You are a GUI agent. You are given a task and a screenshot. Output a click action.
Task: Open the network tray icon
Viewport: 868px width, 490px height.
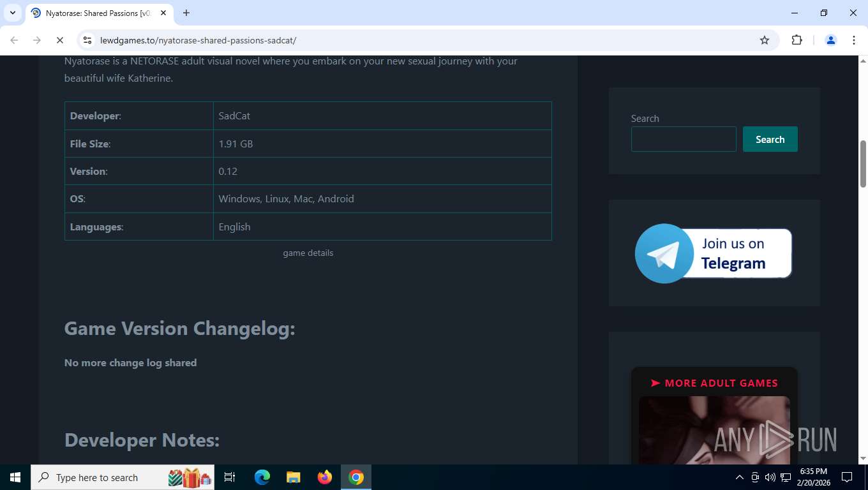coord(786,477)
